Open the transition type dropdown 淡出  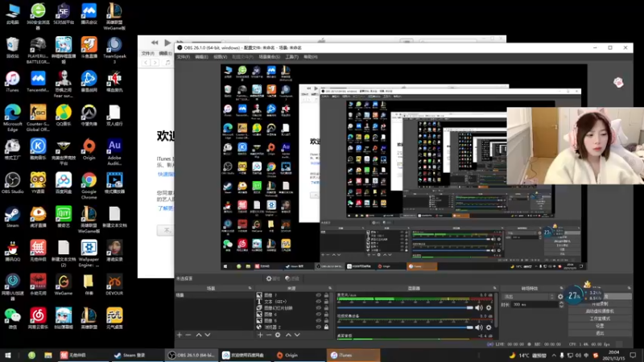pyautogui.click(x=528, y=296)
